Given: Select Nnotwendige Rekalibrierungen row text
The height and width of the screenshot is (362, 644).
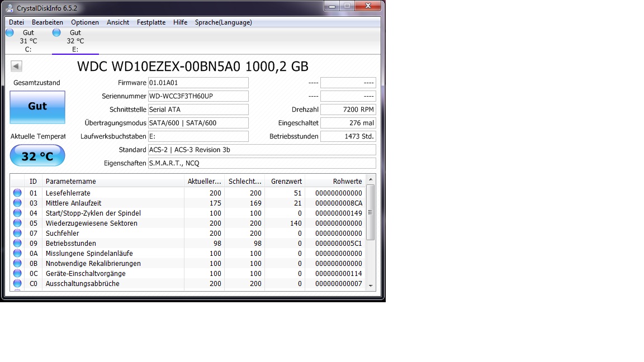Looking at the screenshot, I should pyautogui.click(x=93, y=263).
